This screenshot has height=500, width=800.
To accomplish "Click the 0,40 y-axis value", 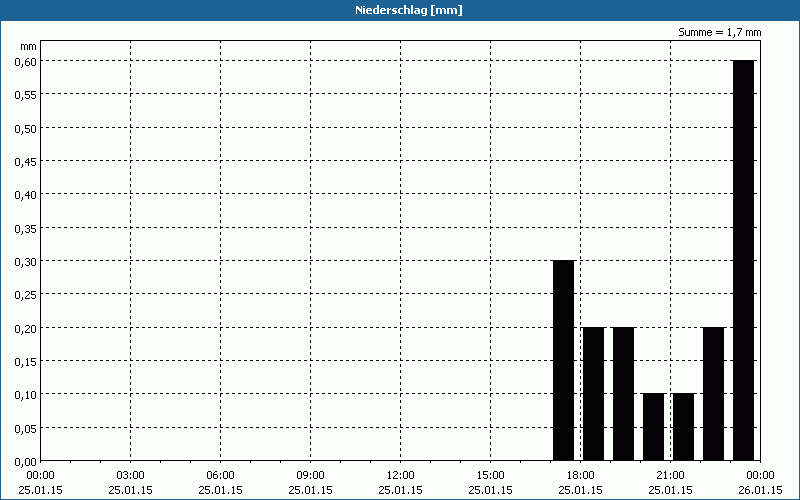I will click(26, 194).
